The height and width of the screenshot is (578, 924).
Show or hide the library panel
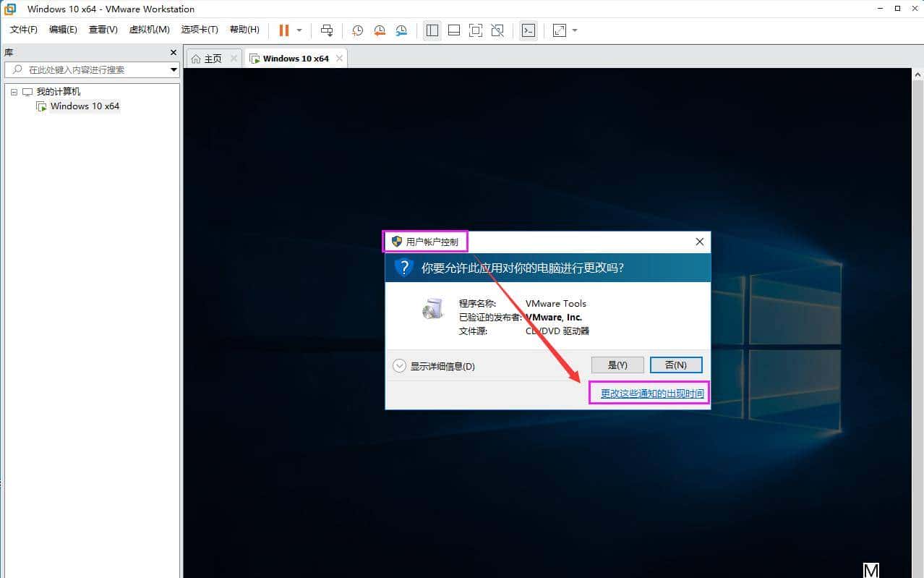click(432, 30)
